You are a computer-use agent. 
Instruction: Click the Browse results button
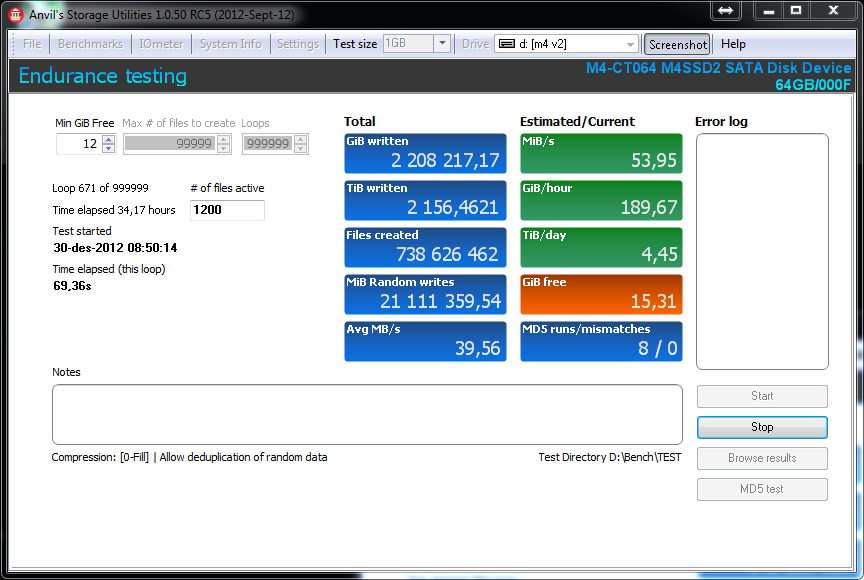click(x=762, y=458)
